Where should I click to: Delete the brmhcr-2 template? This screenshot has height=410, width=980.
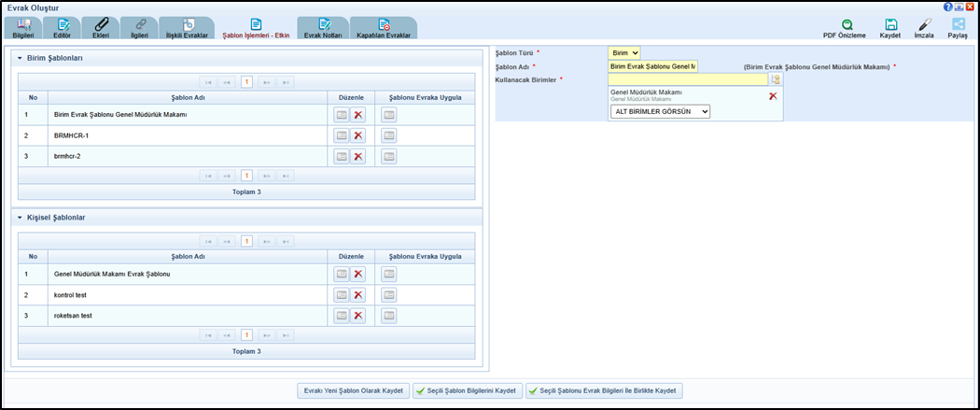point(357,156)
